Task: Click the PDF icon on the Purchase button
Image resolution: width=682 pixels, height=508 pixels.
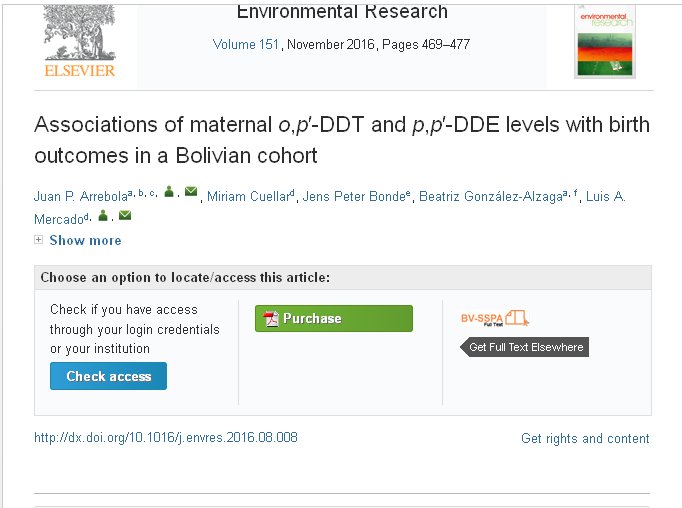Action: (269, 319)
